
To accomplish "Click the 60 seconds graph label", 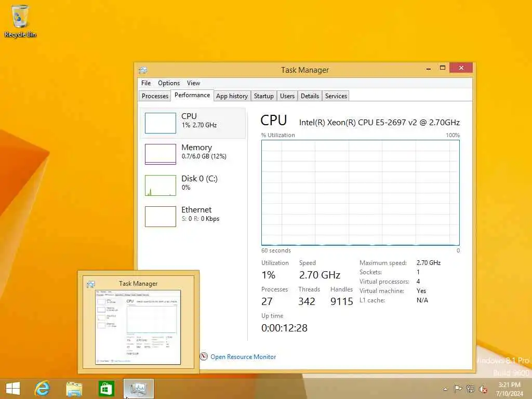I will pyautogui.click(x=276, y=251).
